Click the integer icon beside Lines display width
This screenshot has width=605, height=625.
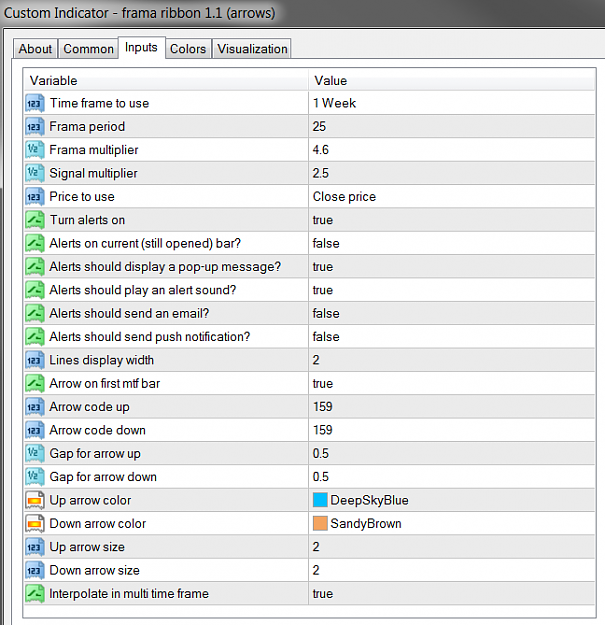34,360
